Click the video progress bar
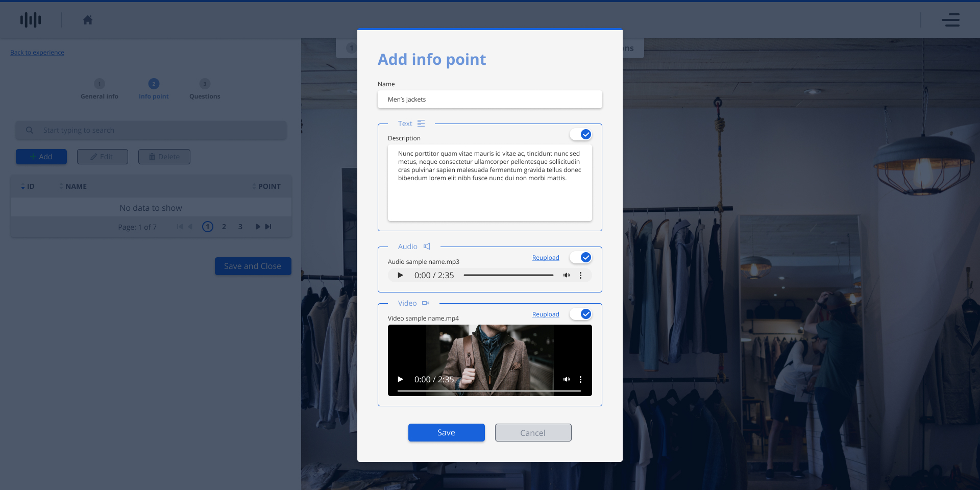This screenshot has height=490, width=980. point(489,390)
